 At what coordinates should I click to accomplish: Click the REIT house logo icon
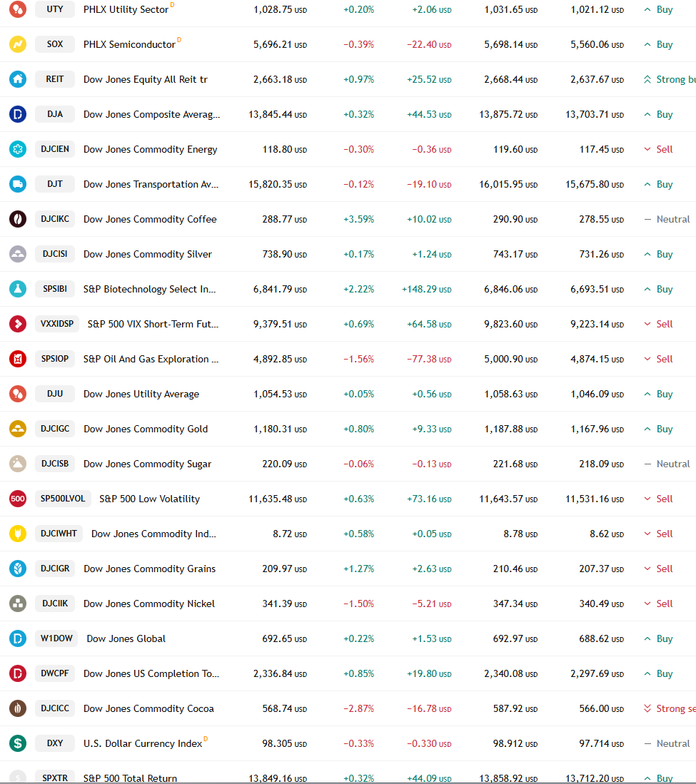coord(18,79)
